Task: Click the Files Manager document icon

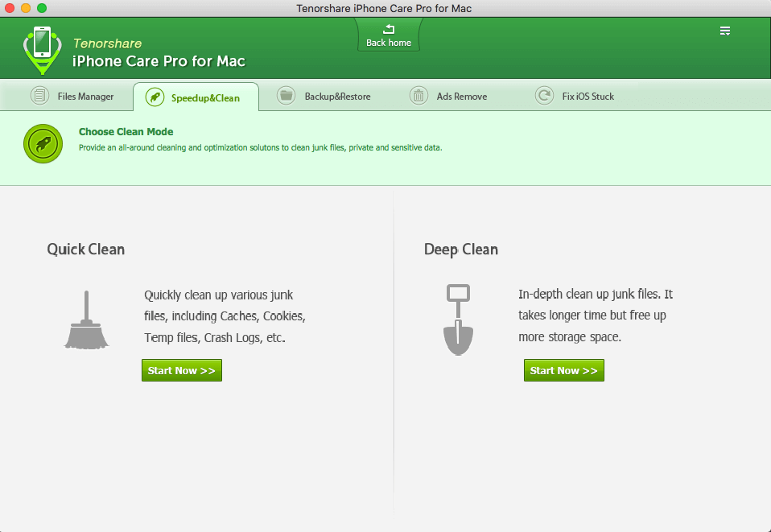Action: (39, 96)
